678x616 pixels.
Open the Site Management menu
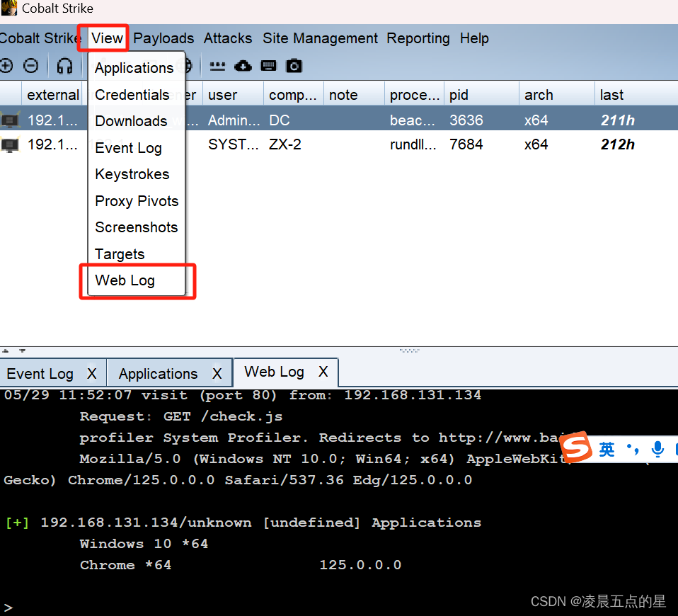point(321,38)
